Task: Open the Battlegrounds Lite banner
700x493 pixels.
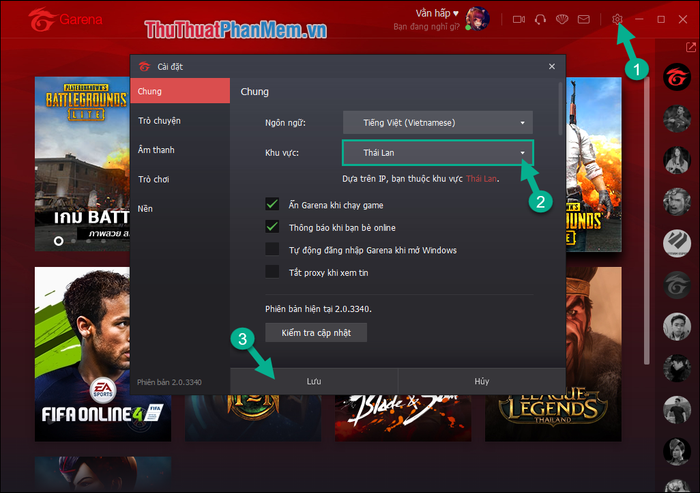Action: 83,164
